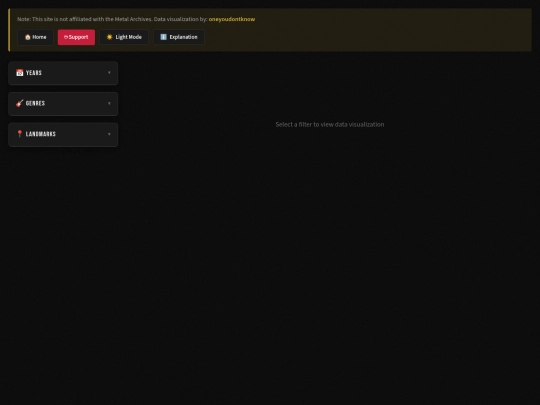This screenshot has width=540, height=405.
Task: Open the Explanation button
Action: (x=179, y=37)
